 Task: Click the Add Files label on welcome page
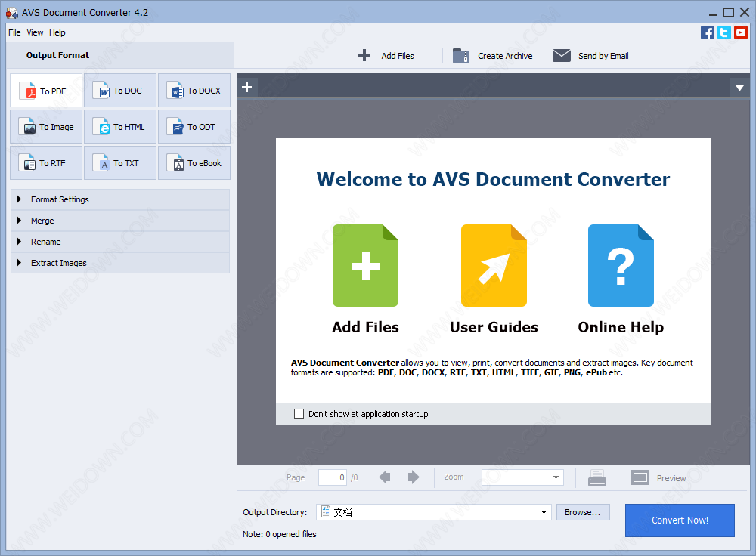[365, 327]
